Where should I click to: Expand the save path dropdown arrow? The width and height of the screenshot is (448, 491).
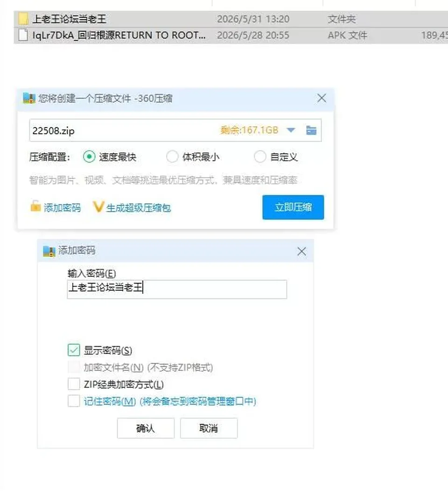[291, 130]
